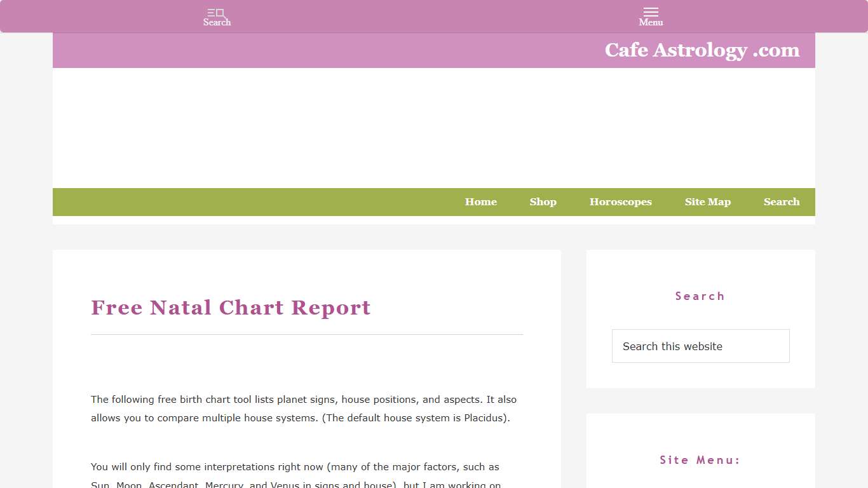Viewport: 868px width, 488px height.
Task: Select Search in the green navigation bar
Action: 781,201
